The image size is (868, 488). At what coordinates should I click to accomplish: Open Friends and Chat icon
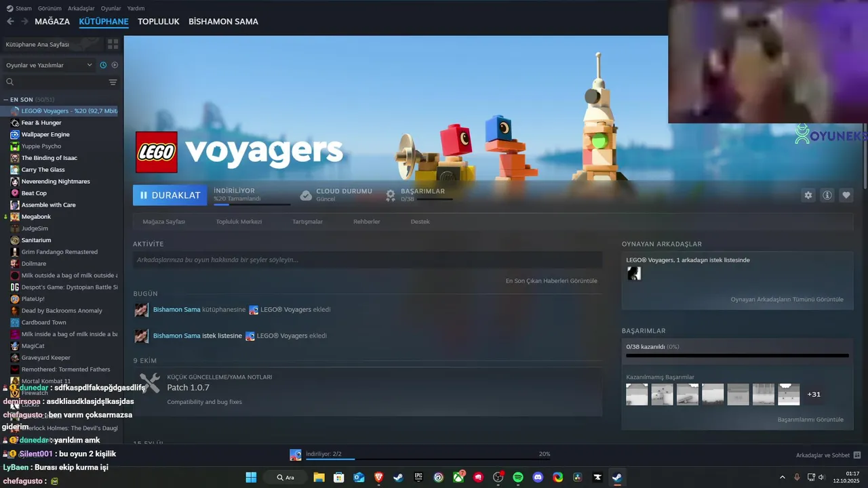point(857,455)
